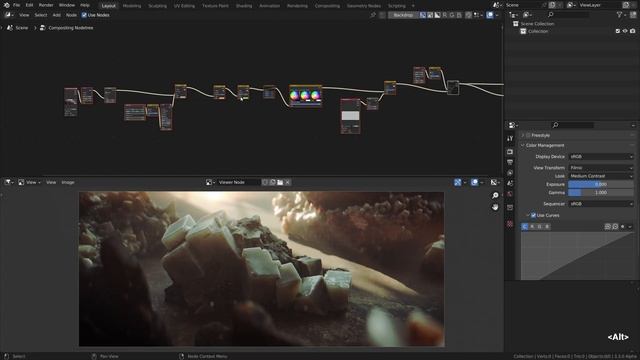Toggle the Backdrop button

(x=403, y=15)
